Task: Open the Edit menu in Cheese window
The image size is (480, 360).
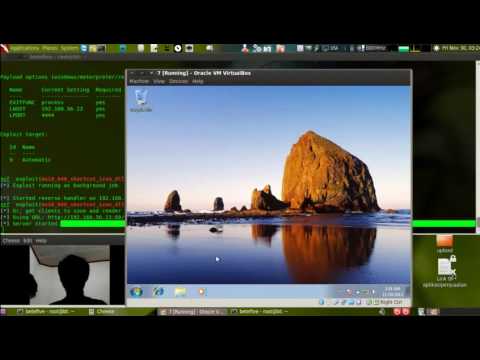Action: pyautogui.click(x=28, y=241)
